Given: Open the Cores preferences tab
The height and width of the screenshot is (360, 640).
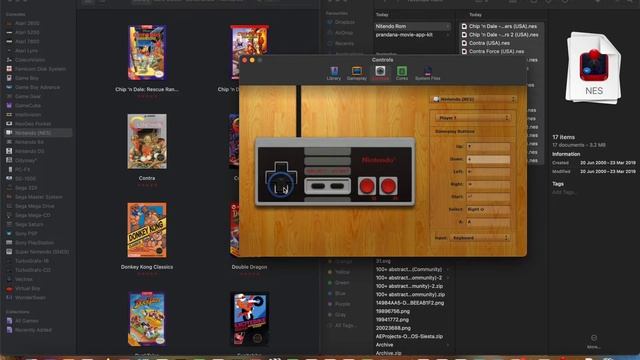Looking at the screenshot, I should (x=402, y=73).
